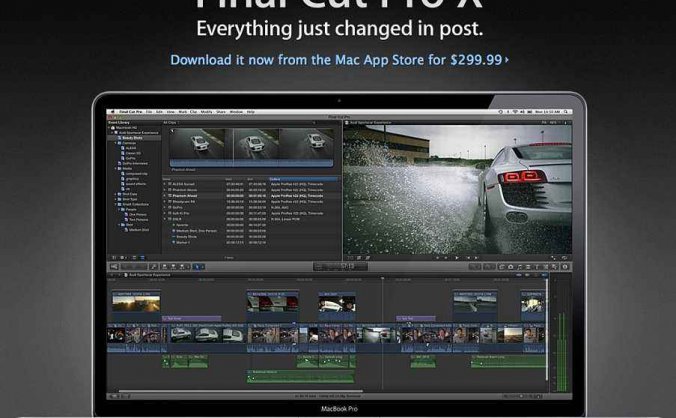The height and width of the screenshot is (418, 676).
Task: Open the Modify menu
Action: (207, 112)
